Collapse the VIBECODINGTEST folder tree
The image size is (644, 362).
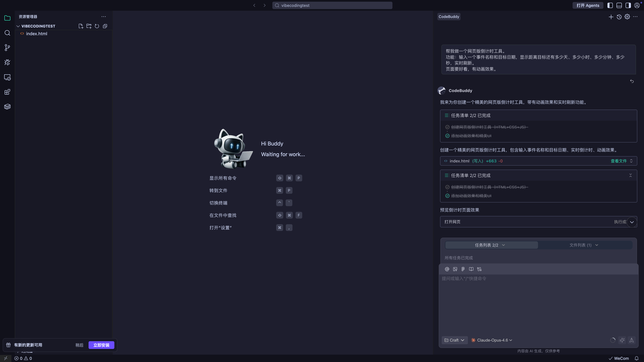coord(18,26)
